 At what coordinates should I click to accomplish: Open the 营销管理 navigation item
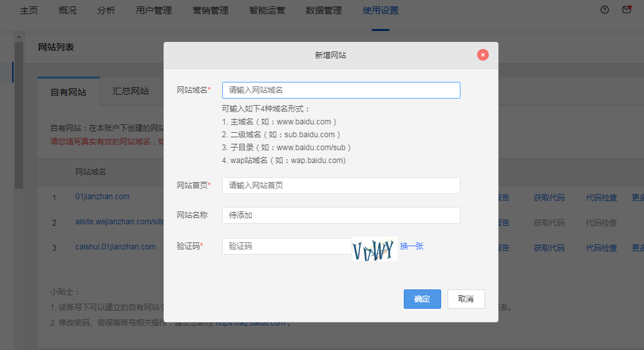210,10
